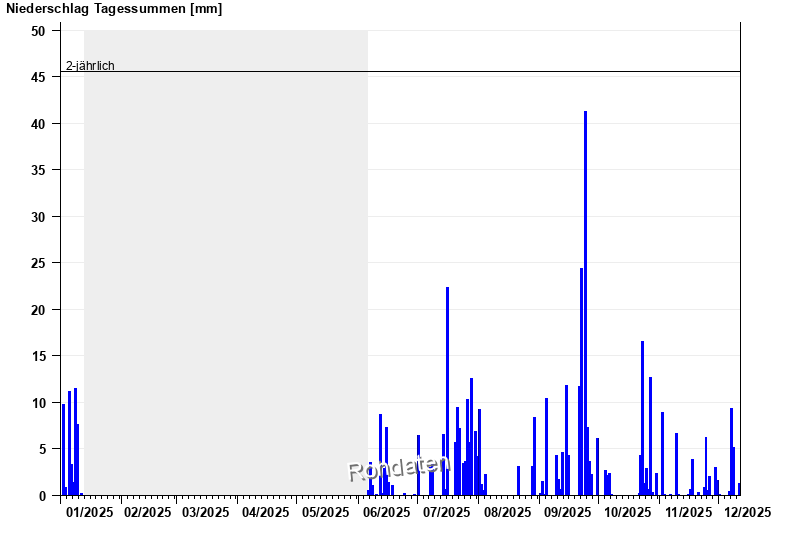Viewport: 800px width, 550px height.
Task: Click the '2-jährlich' threshold line label
Action: point(90,66)
